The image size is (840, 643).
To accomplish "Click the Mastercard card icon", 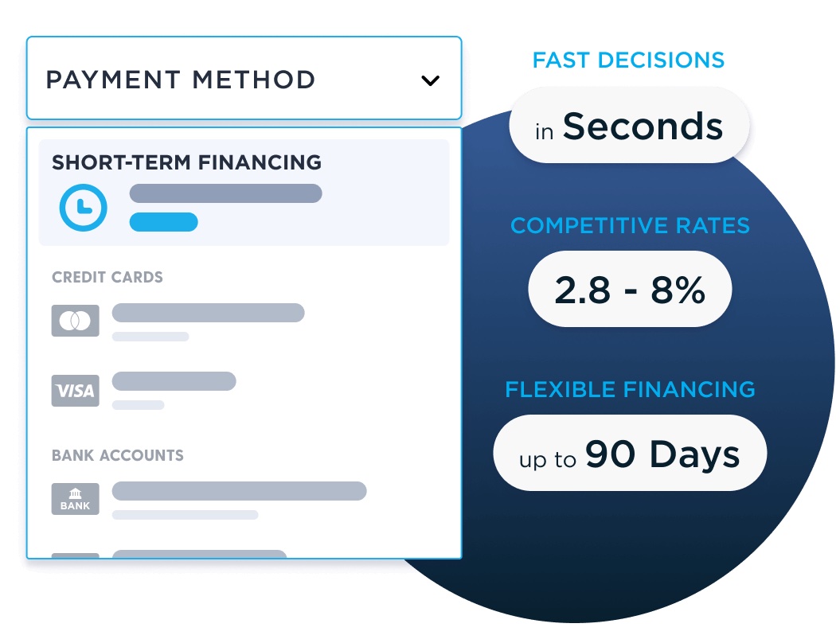I will 76,321.
